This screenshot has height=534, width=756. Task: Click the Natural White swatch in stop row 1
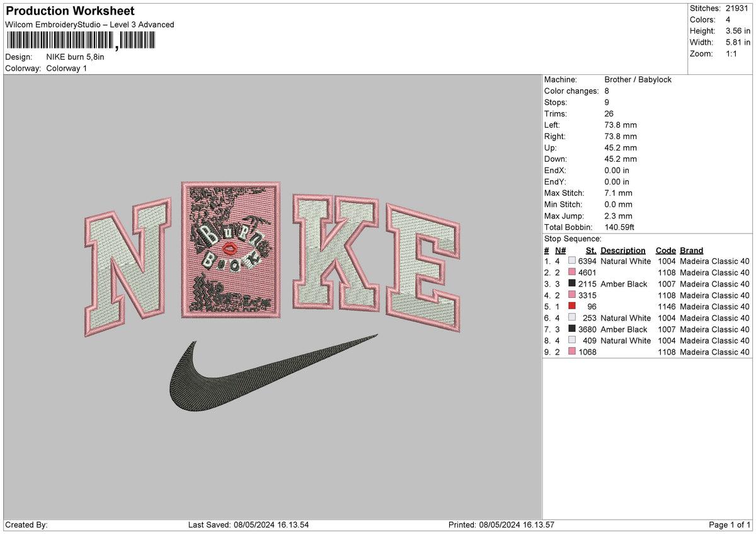pos(572,261)
